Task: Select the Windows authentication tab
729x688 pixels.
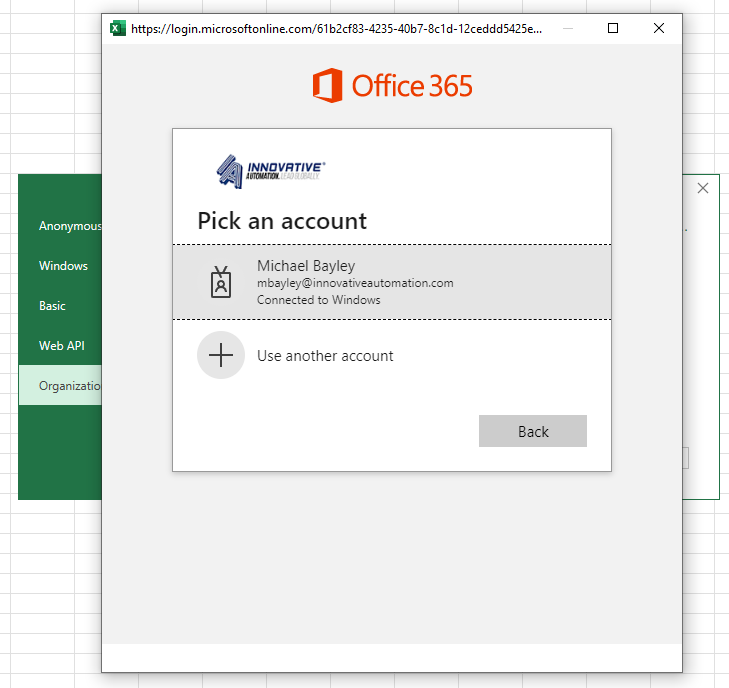Action: click(x=60, y=266)
